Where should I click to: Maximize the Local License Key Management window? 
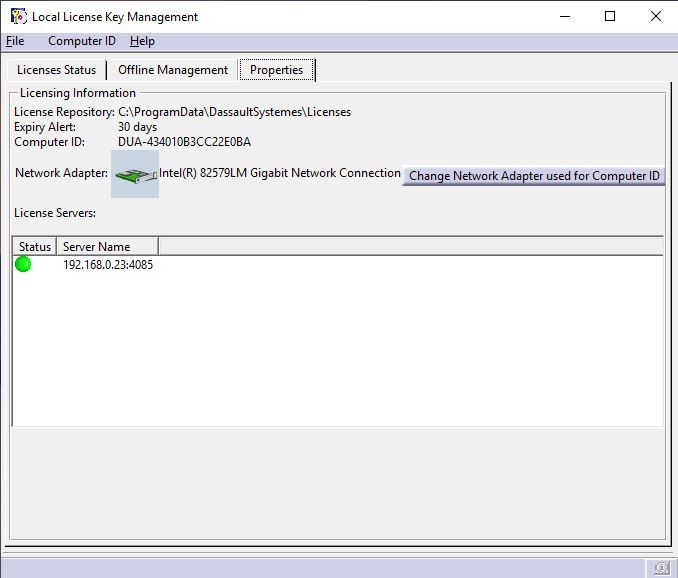click(x=610, y=16)
